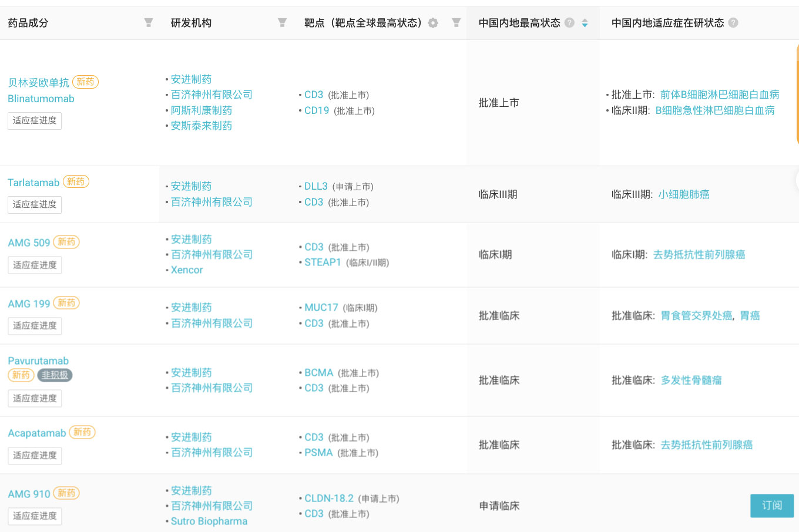Image resolution: width=799 pixels, height=532 pixels.
Task: Open DLL3 target link
Action: (316, 186)
